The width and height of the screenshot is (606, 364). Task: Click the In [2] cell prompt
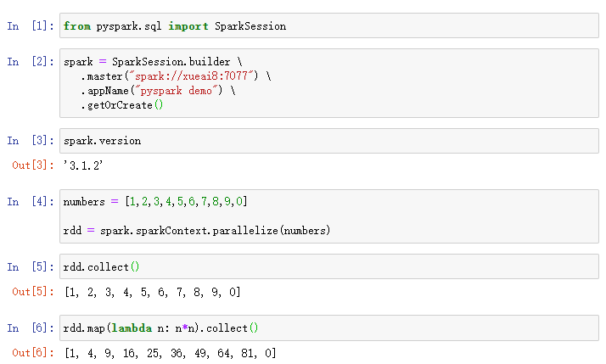[x=30, y=62]
